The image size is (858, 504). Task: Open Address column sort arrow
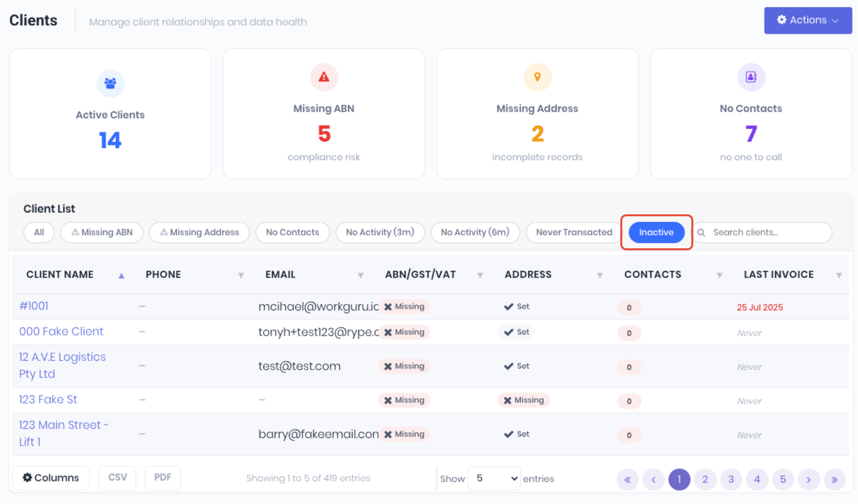[600, 275]
